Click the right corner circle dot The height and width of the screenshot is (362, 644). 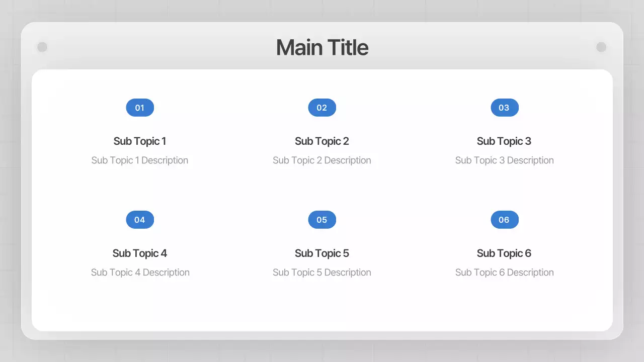click(x=601, y=47)
